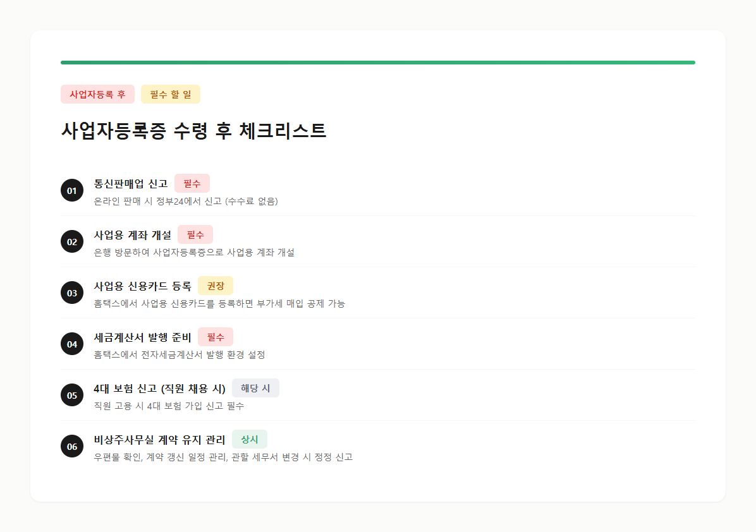Viewport: 756px width, 532px height.
Task: Select the 사업자등록 후 tab label
Action: (x=97, y=94)
